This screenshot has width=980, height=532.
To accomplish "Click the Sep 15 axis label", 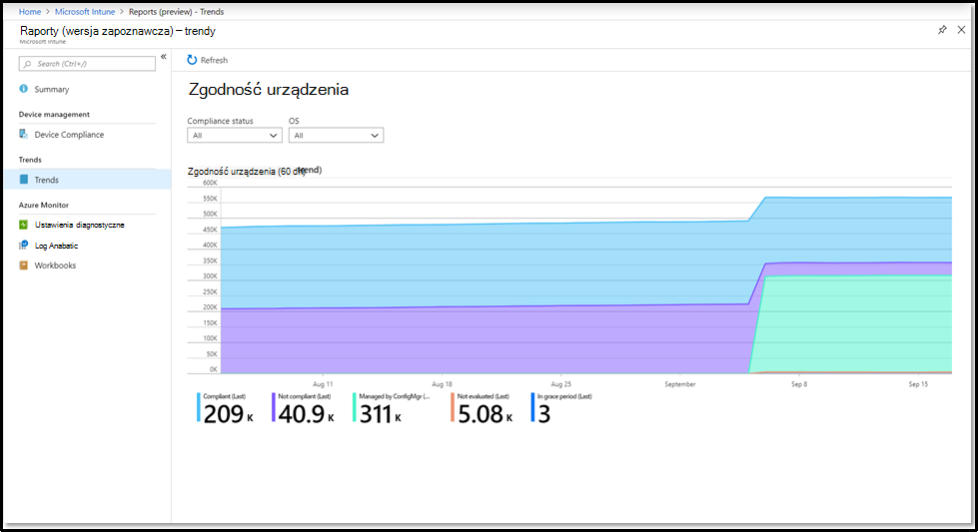I will tap(918, 384).
